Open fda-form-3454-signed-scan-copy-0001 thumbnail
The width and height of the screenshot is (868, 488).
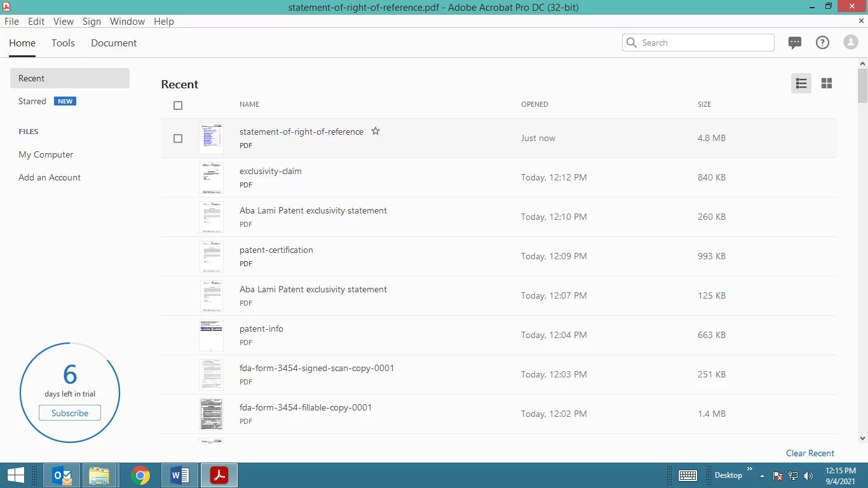(x=211, y=375)
